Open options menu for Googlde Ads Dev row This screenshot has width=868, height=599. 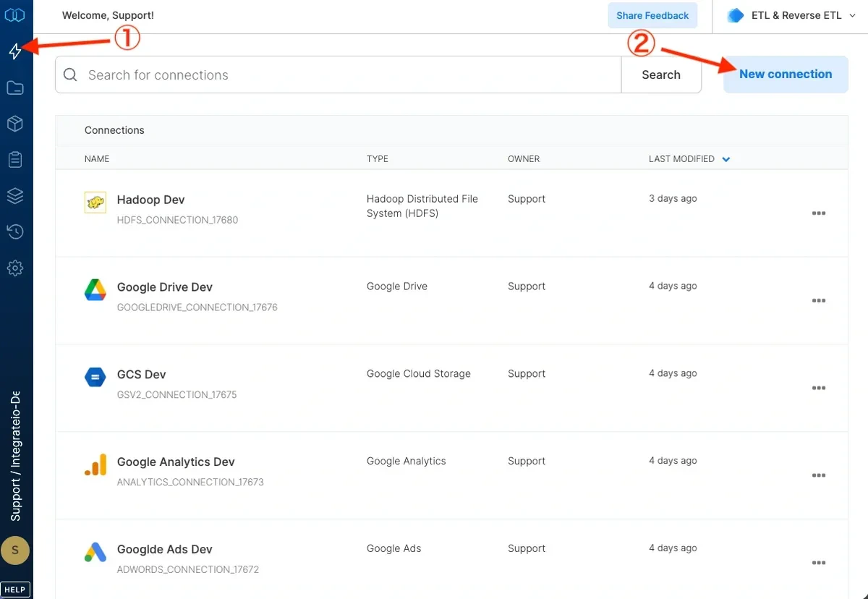(819, 564)
